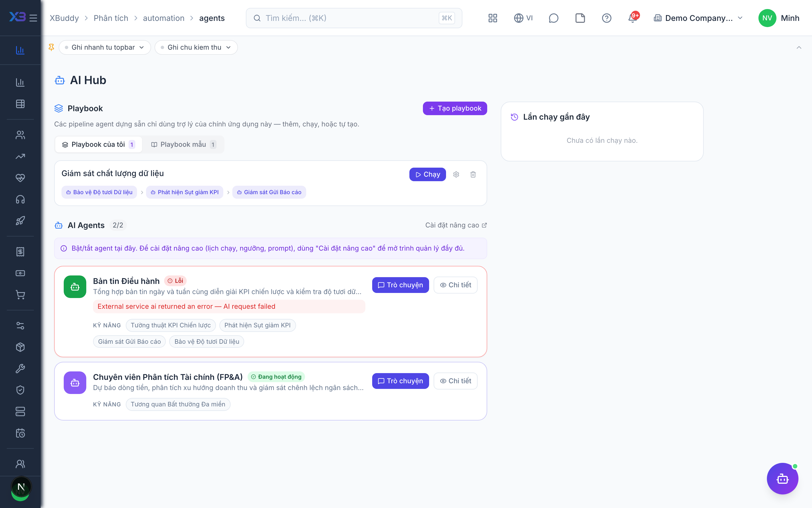Viewport: 812px width, 508px height.
Task: Click Bảo vệ Độ tươi Dữ liệu pipeline step
Action: 99,192
